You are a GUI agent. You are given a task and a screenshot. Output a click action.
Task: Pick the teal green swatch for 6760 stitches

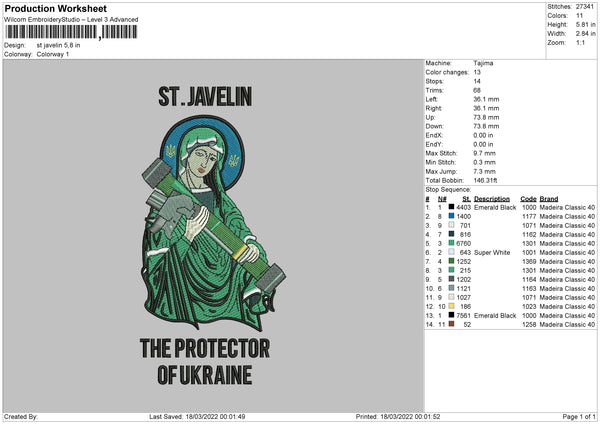pyautogui.click(x=452, y=243)
